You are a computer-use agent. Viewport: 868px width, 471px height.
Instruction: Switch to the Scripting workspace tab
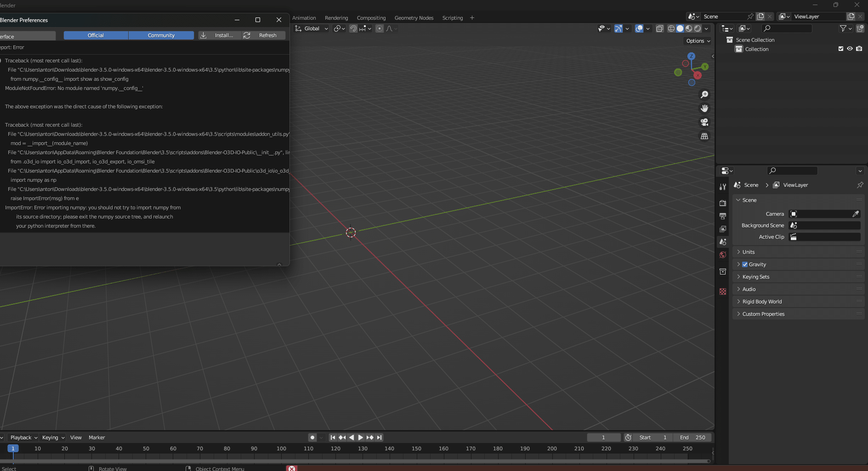pos(452,18)
